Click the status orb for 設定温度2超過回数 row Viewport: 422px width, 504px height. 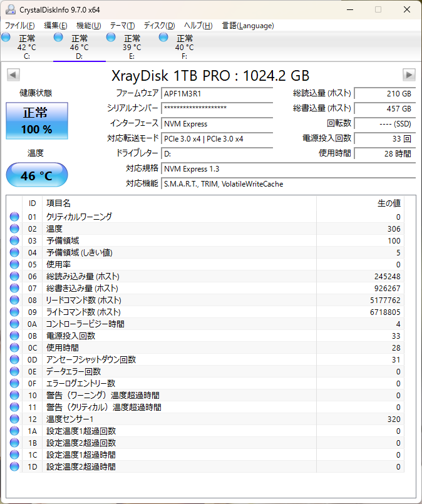coord(14,443)
